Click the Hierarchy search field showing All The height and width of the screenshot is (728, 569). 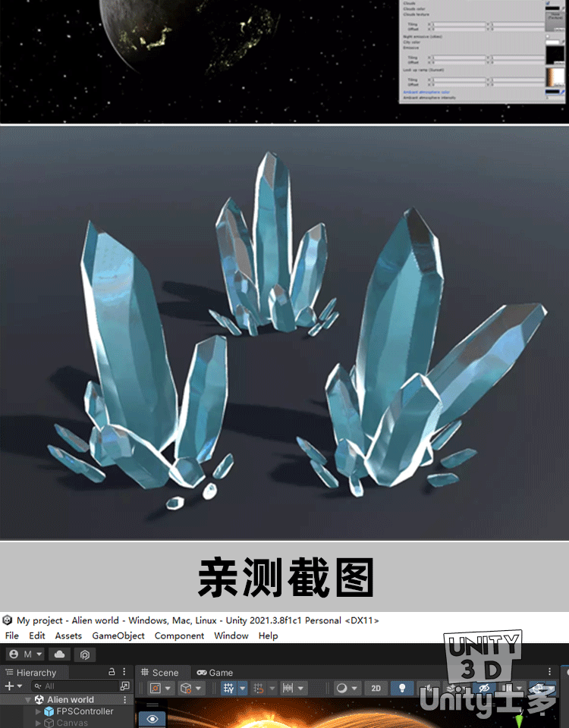[75, 686]
